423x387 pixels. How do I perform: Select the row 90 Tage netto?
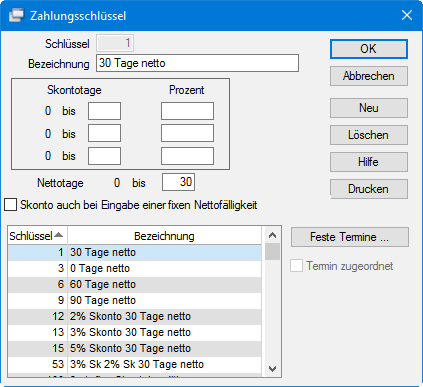point(135,300)
